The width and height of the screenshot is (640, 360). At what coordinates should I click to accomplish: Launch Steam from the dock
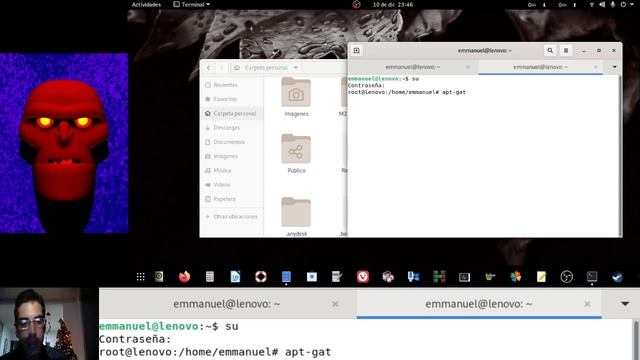click(618, 277)
